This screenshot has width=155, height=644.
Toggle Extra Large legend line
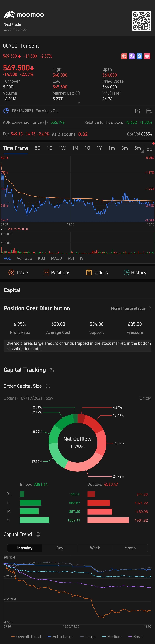[60, 637]
